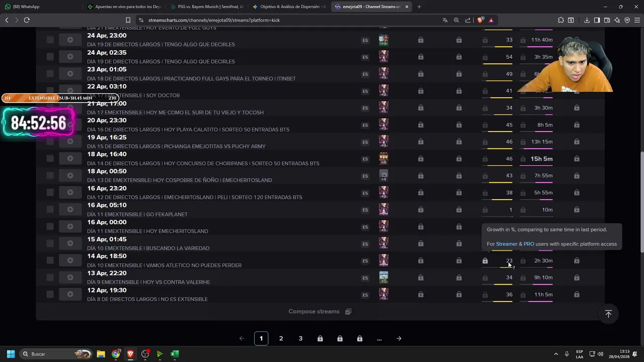Open ESP LAA keyboard language indicator
644x362 pixels.
coord(580,354)
